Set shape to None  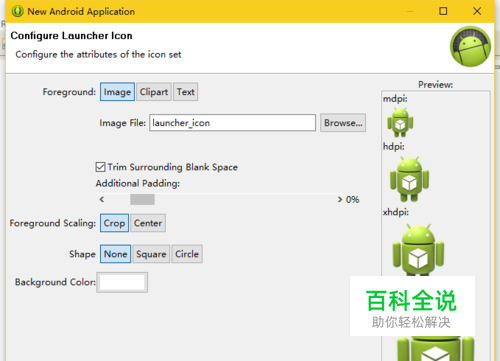pos(115,254)
